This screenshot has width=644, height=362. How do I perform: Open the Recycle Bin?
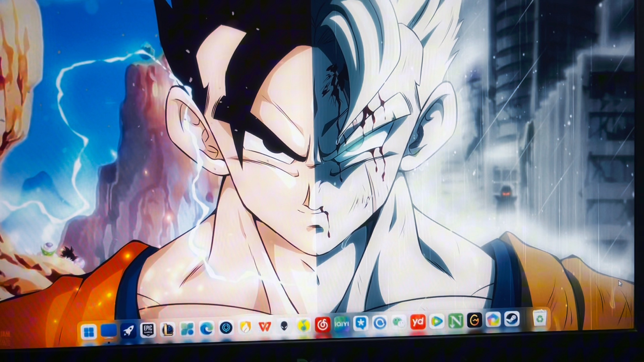(540, 318)
